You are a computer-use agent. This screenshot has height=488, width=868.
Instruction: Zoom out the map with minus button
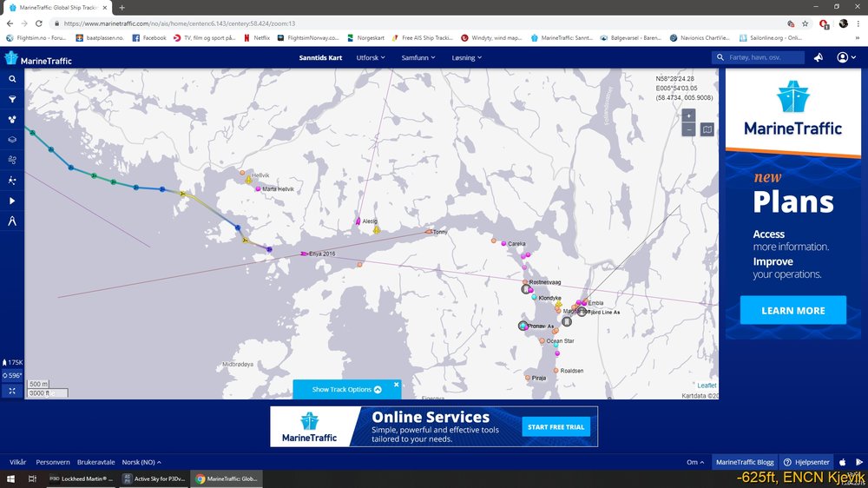pyautogui.click(x=688, y=129)
